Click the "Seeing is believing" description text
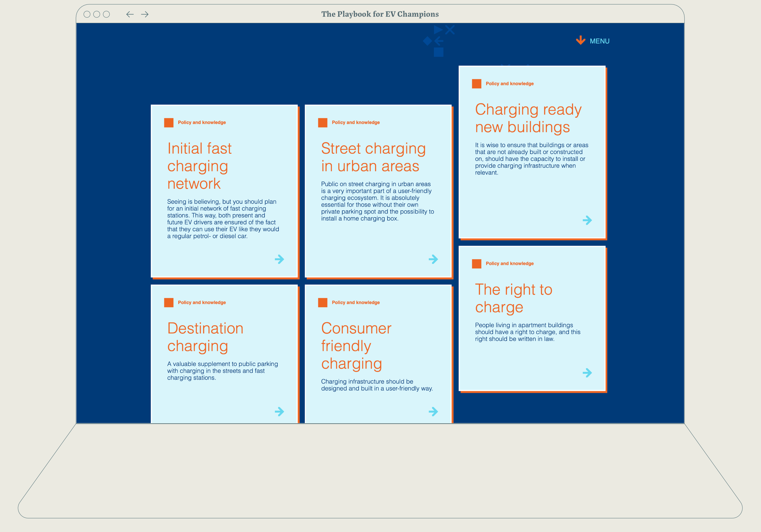 click(x=223, y=219)
